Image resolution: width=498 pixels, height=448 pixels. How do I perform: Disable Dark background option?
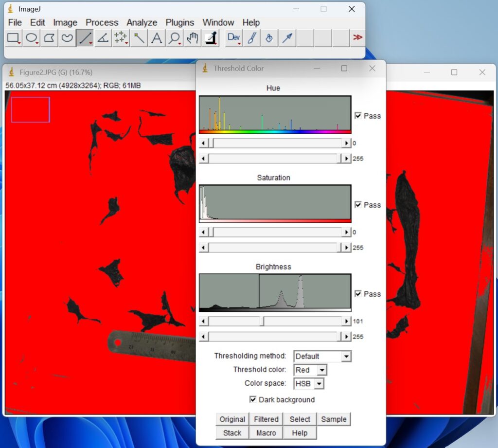(x=252, y=399)
